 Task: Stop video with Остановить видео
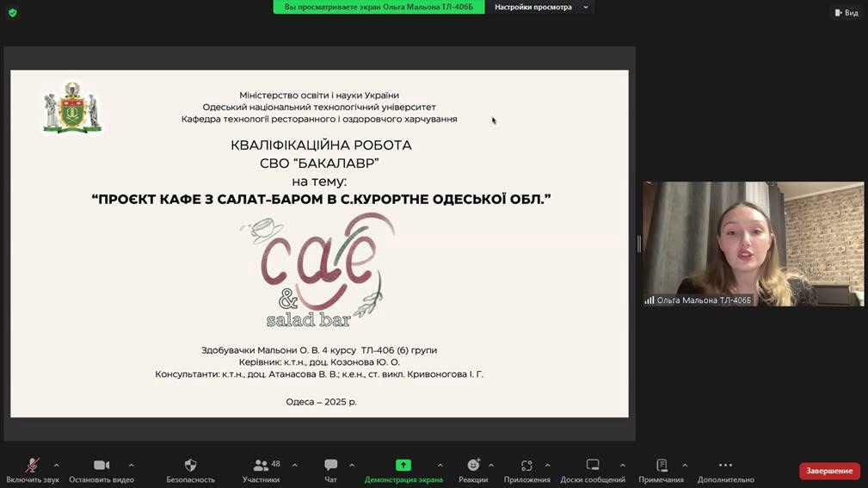pyautogui.click(x=102, y=470)
